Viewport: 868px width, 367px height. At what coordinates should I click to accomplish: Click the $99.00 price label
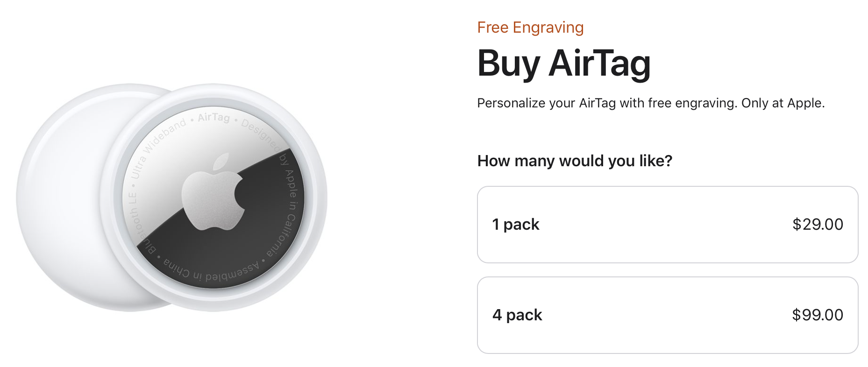point(818,315)
